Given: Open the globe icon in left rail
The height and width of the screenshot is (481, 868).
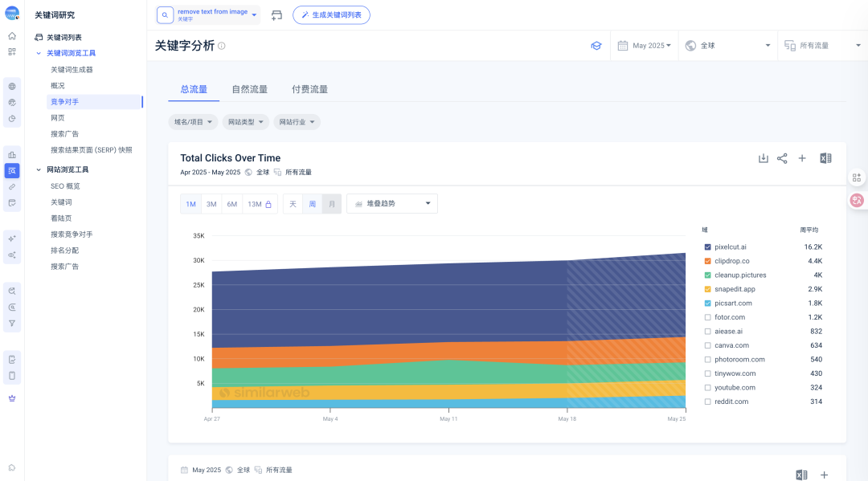Looking at the screenshot, I should coord(11,86).
